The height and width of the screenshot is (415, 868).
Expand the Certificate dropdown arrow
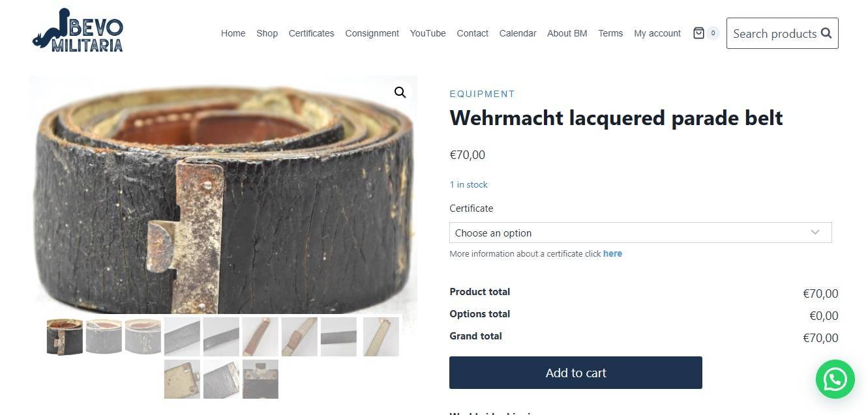[815, 233]
